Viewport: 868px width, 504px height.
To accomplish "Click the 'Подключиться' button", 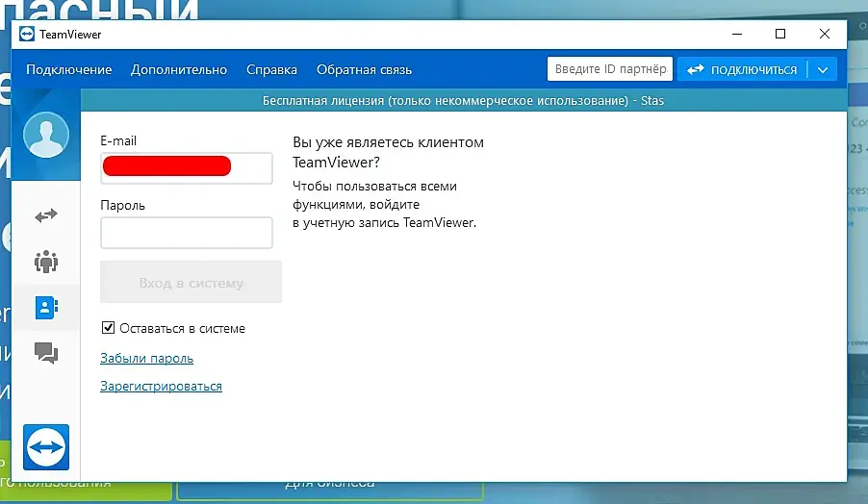I will [742, 69].
